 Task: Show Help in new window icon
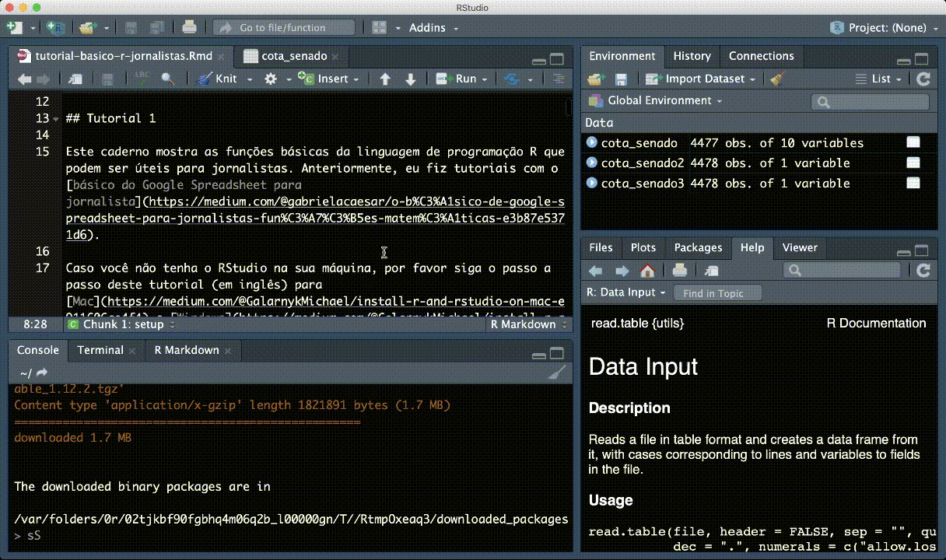point(711,271)
